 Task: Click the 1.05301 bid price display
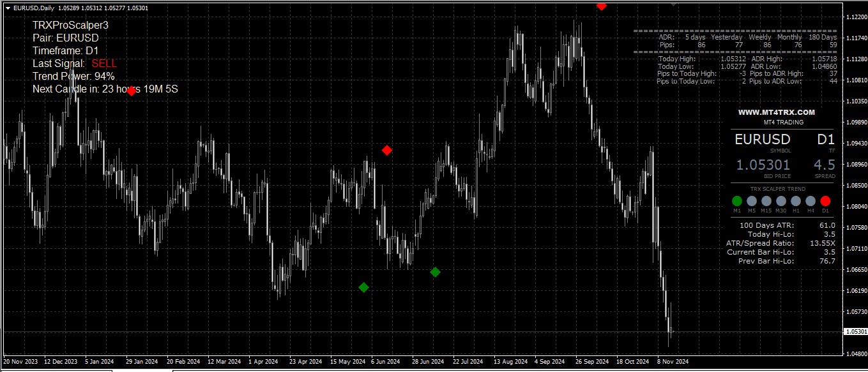[x=764, y=164]
